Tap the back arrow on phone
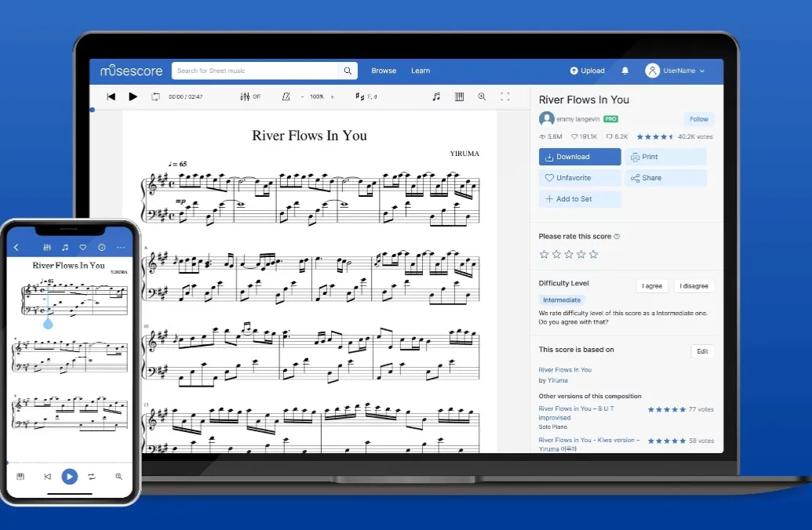The height and width of the screenshot is (530, 812). pyautogui.click(x=16, y=248)
